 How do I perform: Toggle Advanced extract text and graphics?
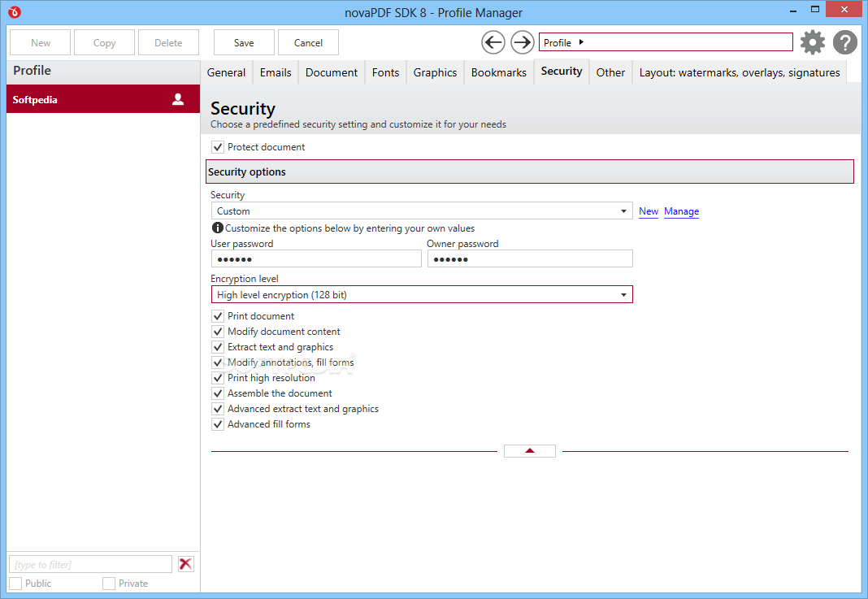[218, 409]
